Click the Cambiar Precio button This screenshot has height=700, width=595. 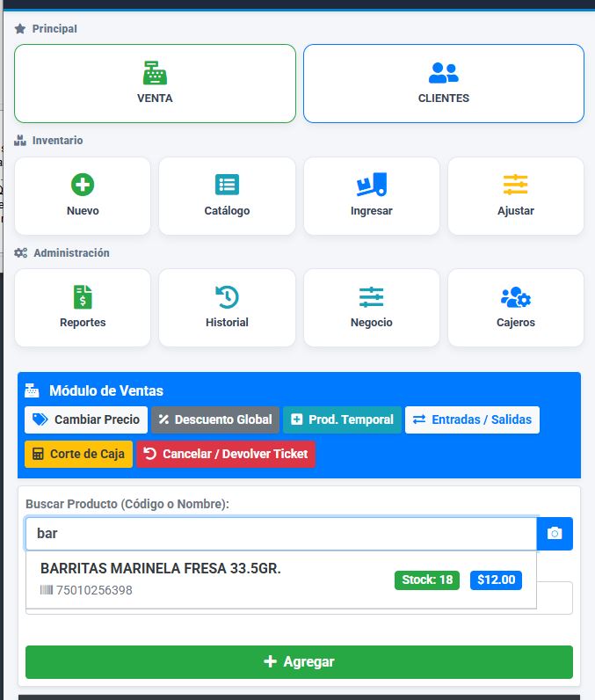pyautogui.click(x=86, y=419)
